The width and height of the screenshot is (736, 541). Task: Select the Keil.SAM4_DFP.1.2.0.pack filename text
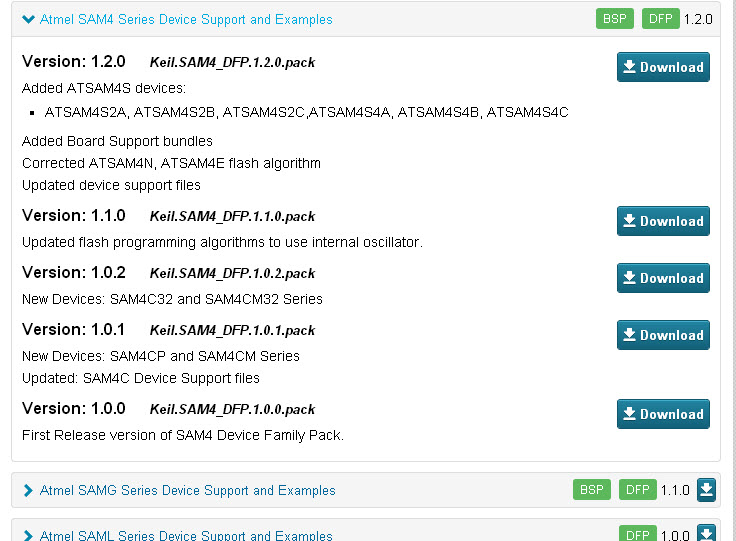232,62
